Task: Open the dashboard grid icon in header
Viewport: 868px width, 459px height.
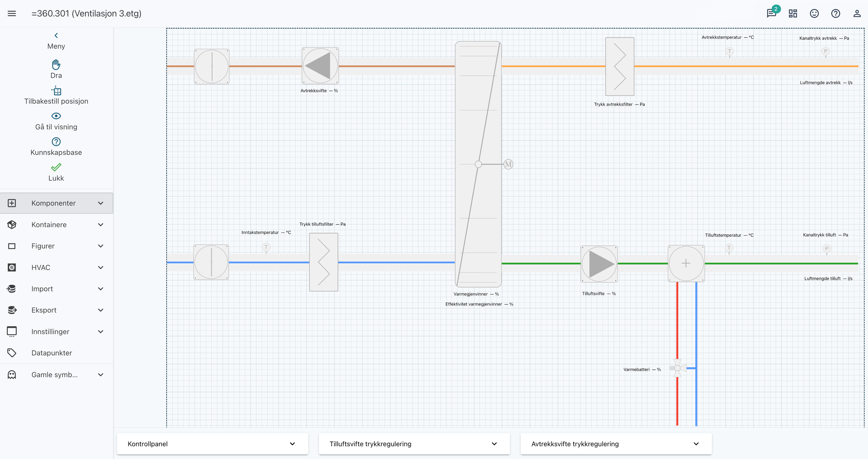Action: pos(793,14)
